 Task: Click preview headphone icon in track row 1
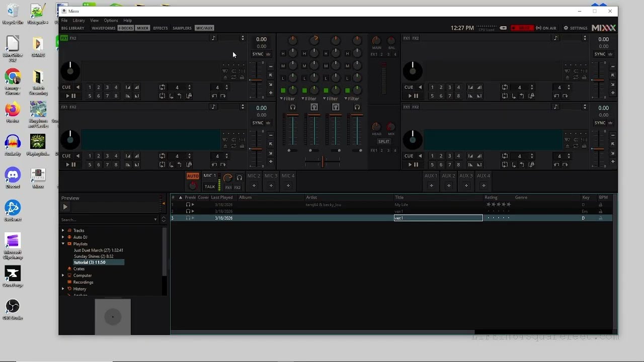click(188, 205)
